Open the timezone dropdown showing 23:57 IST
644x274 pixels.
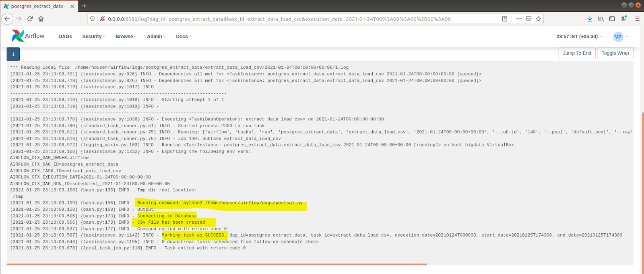pyautogui.click(x=579, y=37)
